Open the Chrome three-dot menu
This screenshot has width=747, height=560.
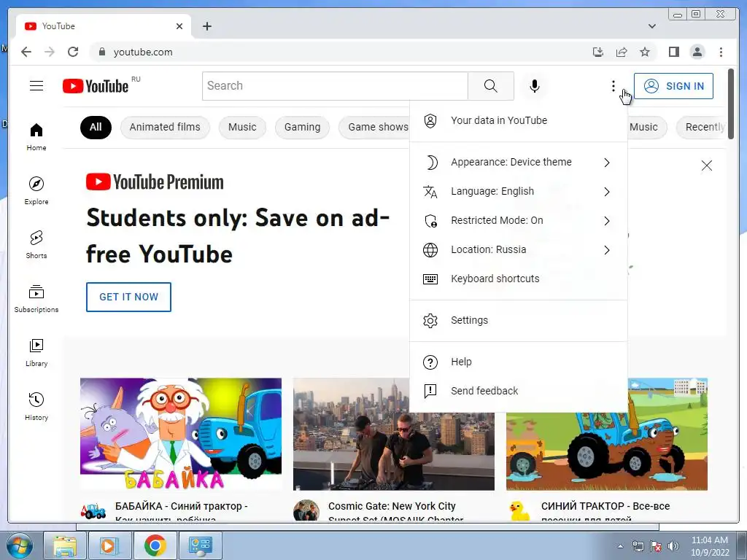click(721, 52)
